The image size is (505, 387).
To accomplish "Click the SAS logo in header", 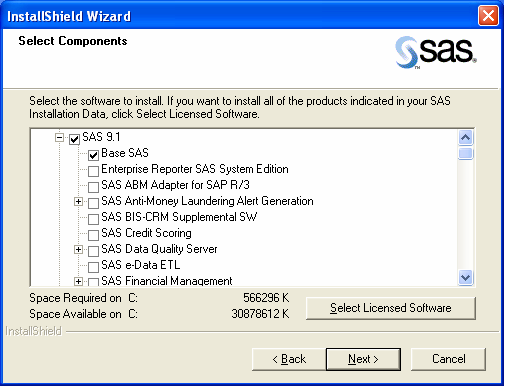I will pyautogui.click(x=436, y=52).
